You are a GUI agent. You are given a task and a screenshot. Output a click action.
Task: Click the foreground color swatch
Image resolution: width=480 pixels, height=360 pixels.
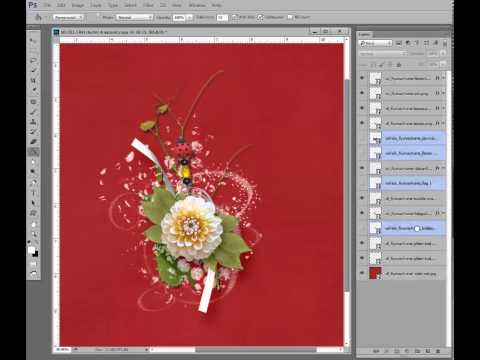click(x=31, y=250)
